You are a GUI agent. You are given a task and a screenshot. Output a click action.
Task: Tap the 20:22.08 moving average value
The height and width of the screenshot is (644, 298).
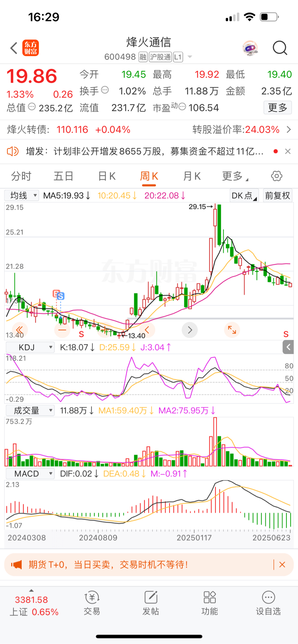pyautogui.click(x=165, y=196)
